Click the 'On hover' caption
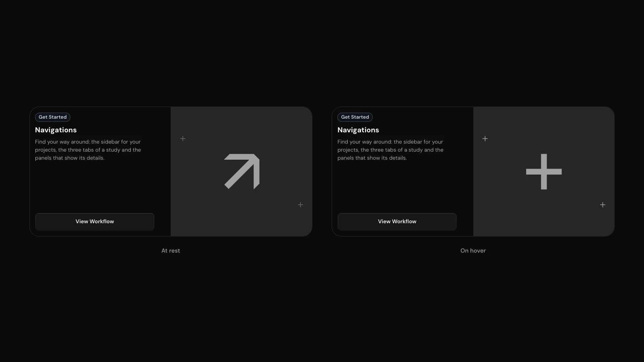This screenshot has height=362, width=644. coord(473,251)
